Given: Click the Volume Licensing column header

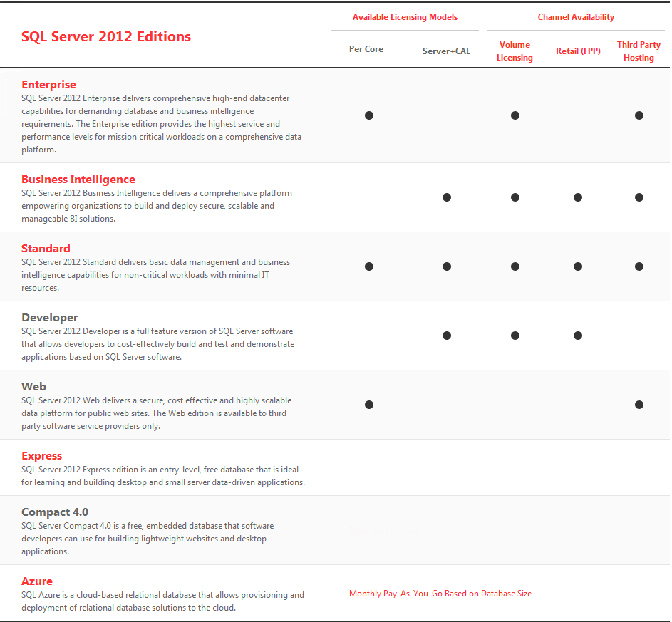Looking at the screenshot, I should coord(515,51).
